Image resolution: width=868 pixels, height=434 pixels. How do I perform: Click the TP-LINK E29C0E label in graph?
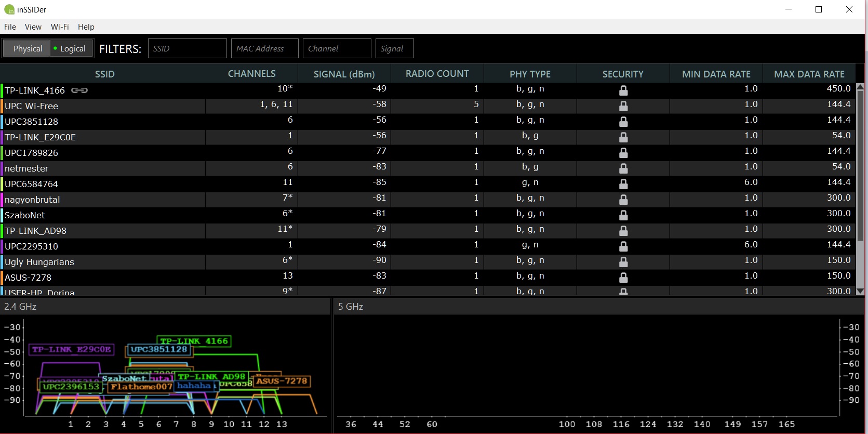point(72,349)
